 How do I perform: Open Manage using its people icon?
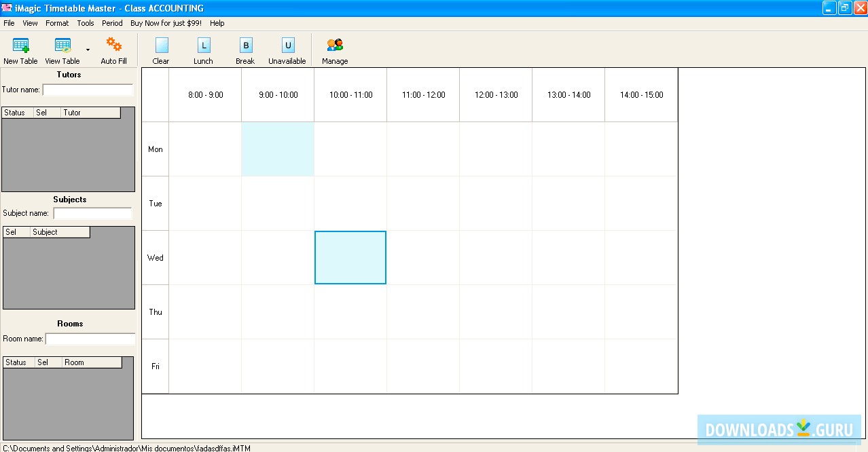click(x=334, y=46)
